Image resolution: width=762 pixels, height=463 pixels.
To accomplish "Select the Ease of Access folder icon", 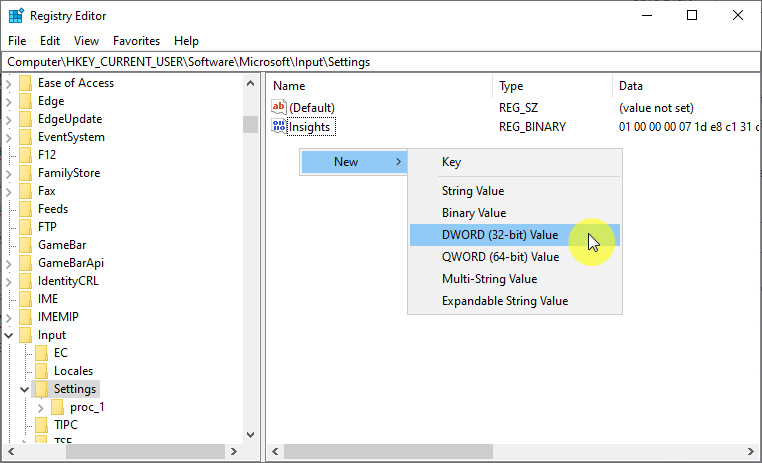I will coord(25,83).
